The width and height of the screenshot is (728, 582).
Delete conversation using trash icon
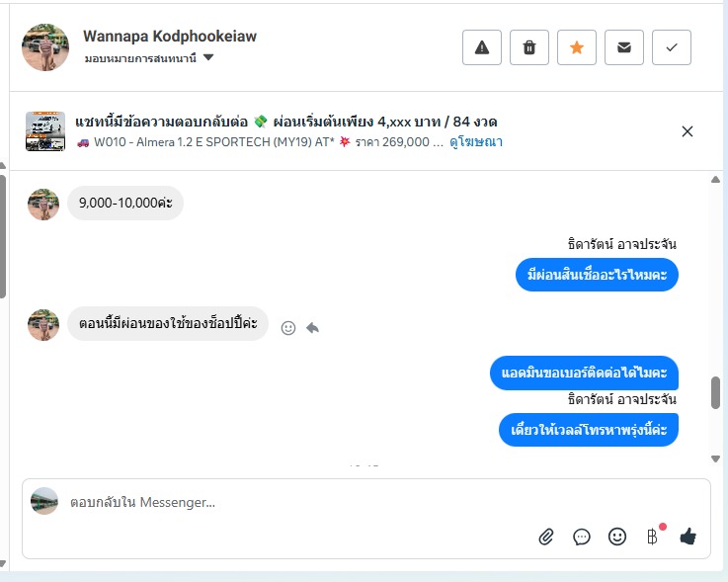[x=529, y=47]
